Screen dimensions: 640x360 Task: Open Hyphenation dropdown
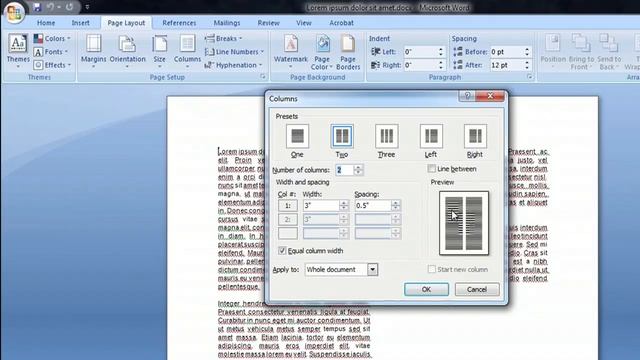click(x=233, y=65)
